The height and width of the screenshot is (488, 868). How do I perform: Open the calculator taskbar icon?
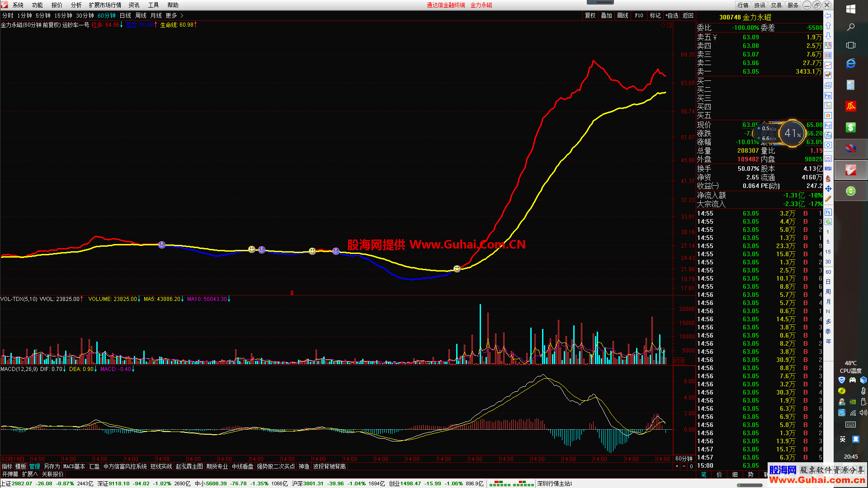(850, 85)
